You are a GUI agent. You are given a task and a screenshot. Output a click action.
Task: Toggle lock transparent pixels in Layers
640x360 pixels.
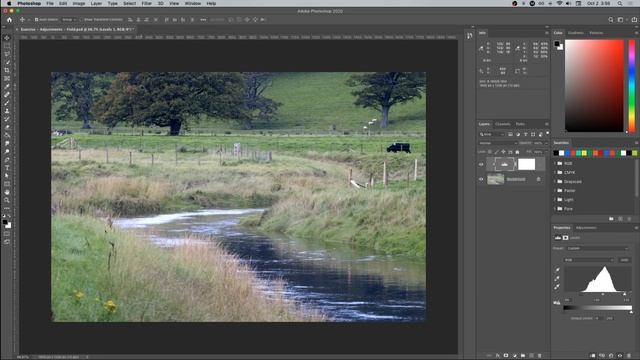[x=490, y=152]
